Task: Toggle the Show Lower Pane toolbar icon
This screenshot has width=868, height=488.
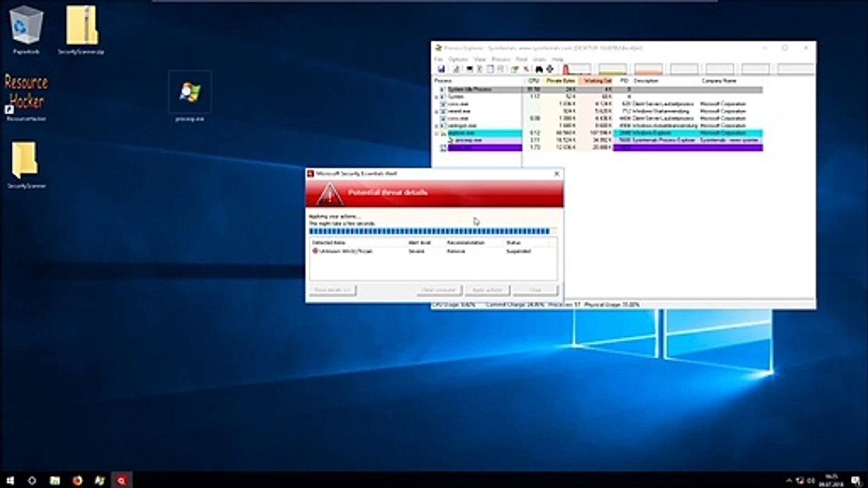Action: tap(490, 69)
